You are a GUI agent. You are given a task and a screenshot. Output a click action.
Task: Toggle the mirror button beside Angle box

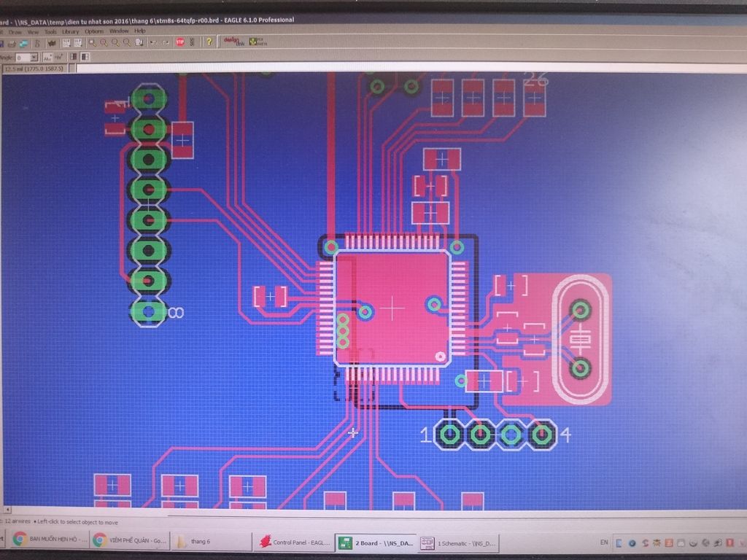click(x=48, y=57)
